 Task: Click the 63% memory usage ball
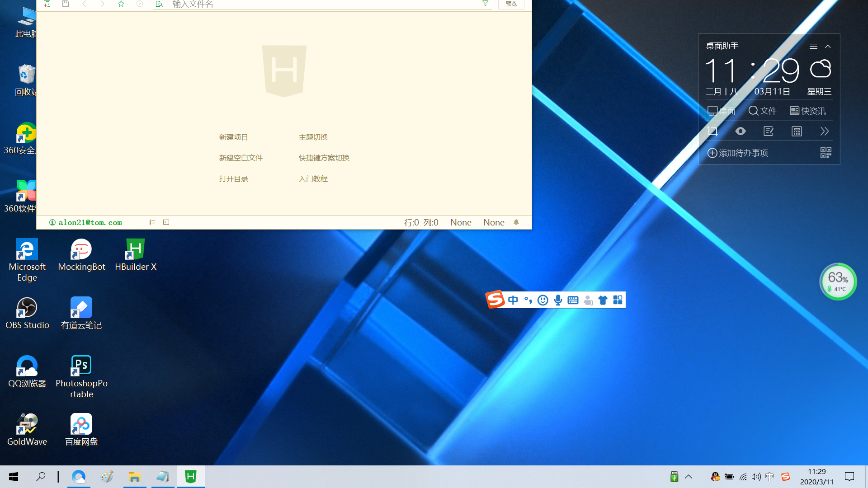838,282
